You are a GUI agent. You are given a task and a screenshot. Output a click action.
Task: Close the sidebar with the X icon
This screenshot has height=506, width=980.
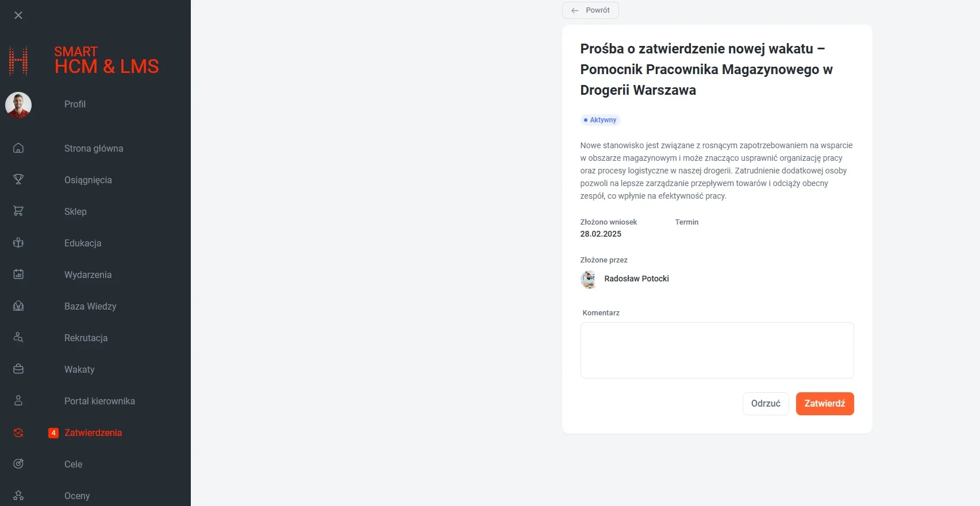click(x=18, y=16)
